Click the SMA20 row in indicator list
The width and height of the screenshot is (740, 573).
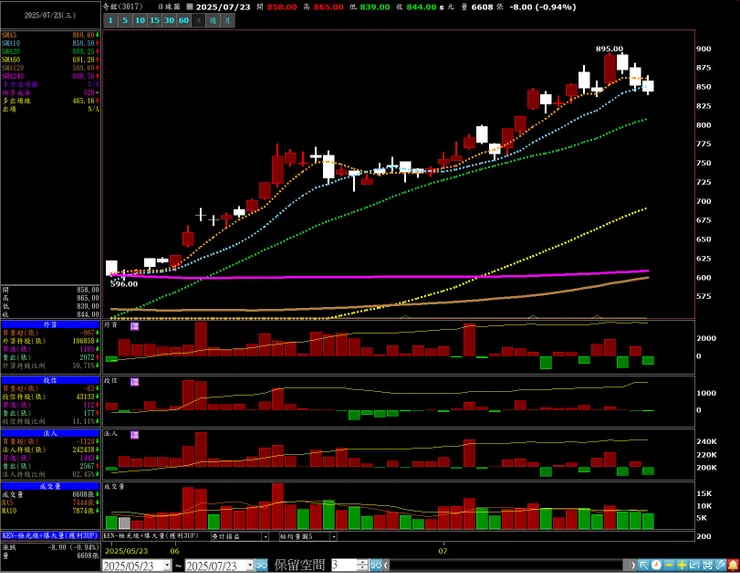(50, 51)
